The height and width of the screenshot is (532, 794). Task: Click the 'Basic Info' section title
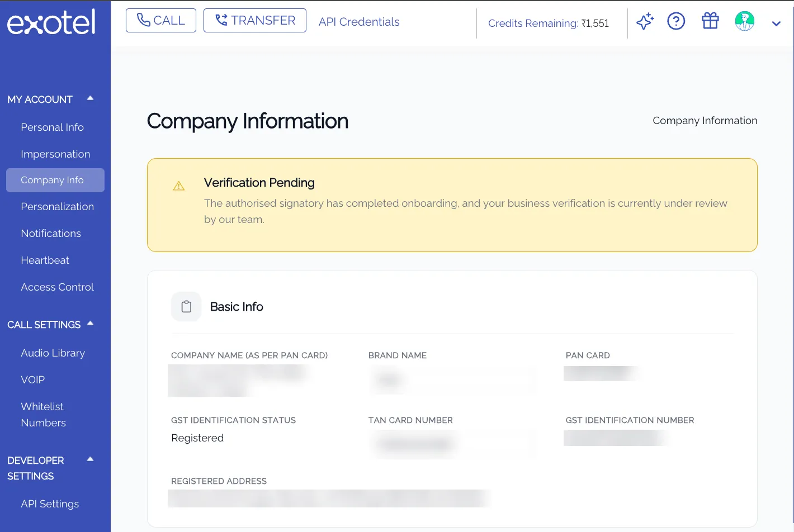pos(237,307)
